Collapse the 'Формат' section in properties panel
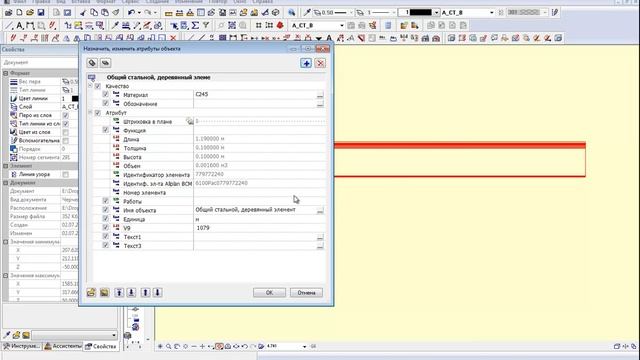Viewport: 640px width, 360px height. point(6,73)
